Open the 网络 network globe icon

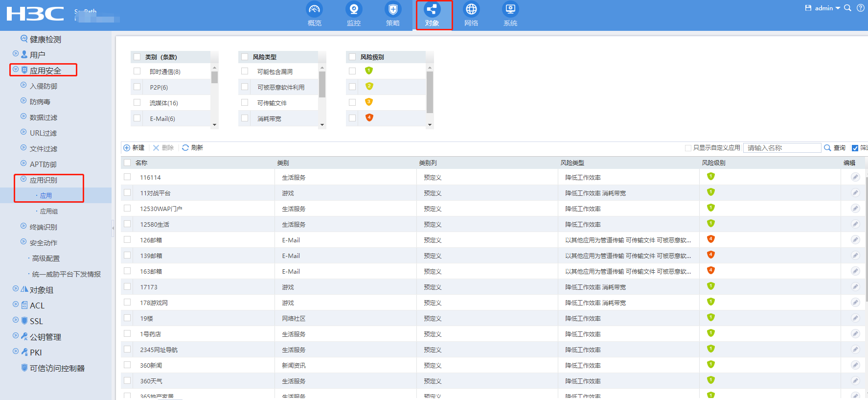(x=471, y=9)
